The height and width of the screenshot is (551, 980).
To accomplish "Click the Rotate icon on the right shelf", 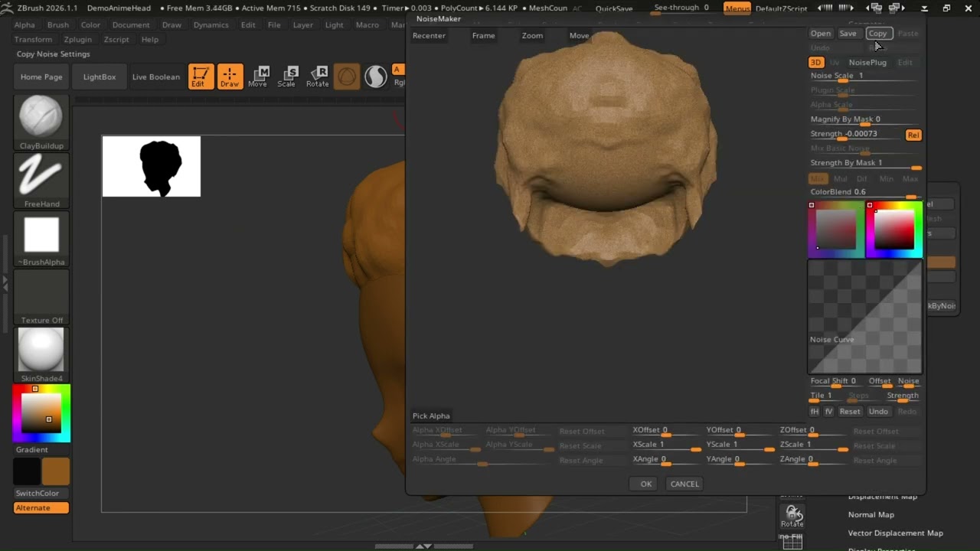I will [x=792, y=516].
